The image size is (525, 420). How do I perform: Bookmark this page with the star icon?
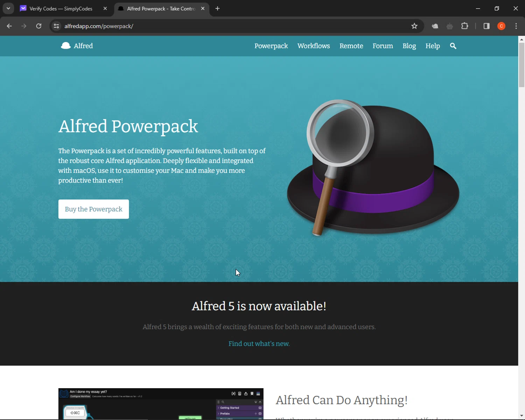click(414, 26)
